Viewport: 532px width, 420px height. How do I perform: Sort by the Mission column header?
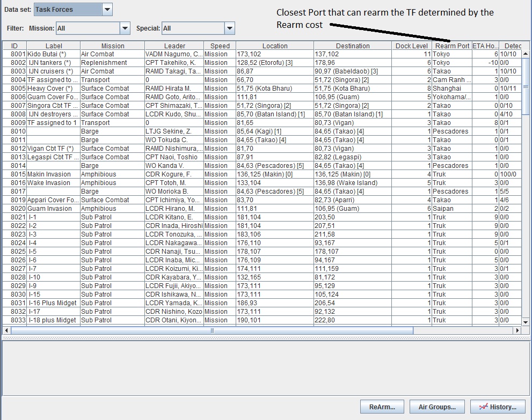coord(113,46)
